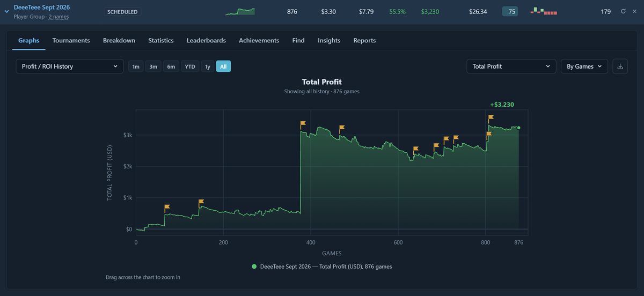The height and width of the screenshot is (296, 644).
Task: Click the SCHEDULED status badge
Action: point(122,12)
